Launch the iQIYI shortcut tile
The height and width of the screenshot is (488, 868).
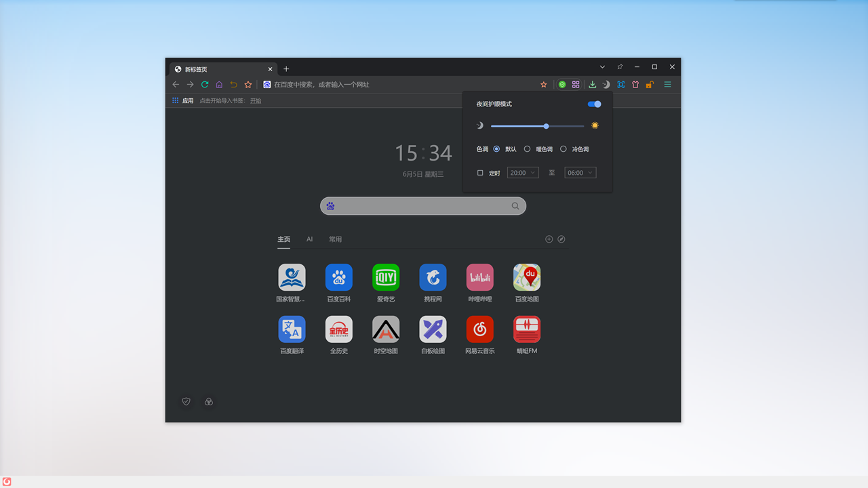tap(386, 277)
